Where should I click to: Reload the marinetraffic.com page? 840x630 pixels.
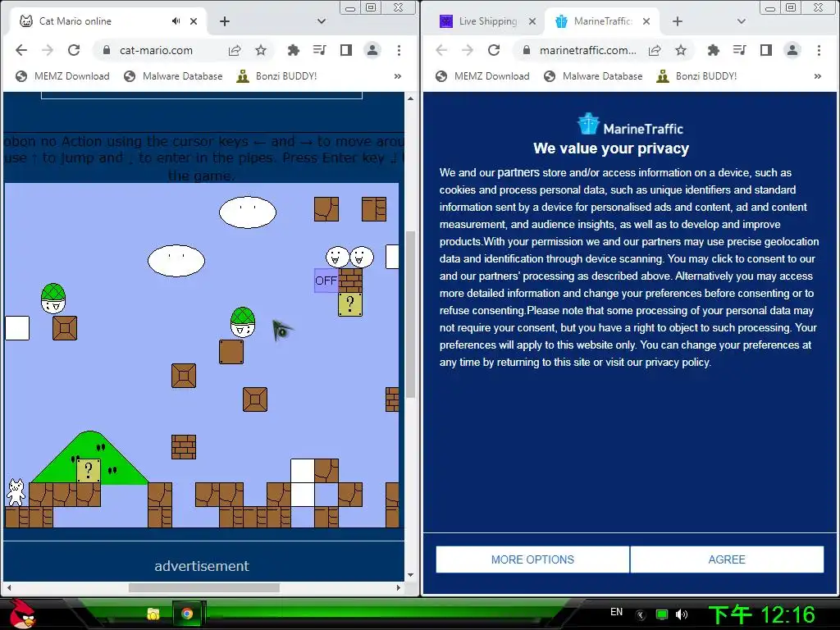coord(494,50)
